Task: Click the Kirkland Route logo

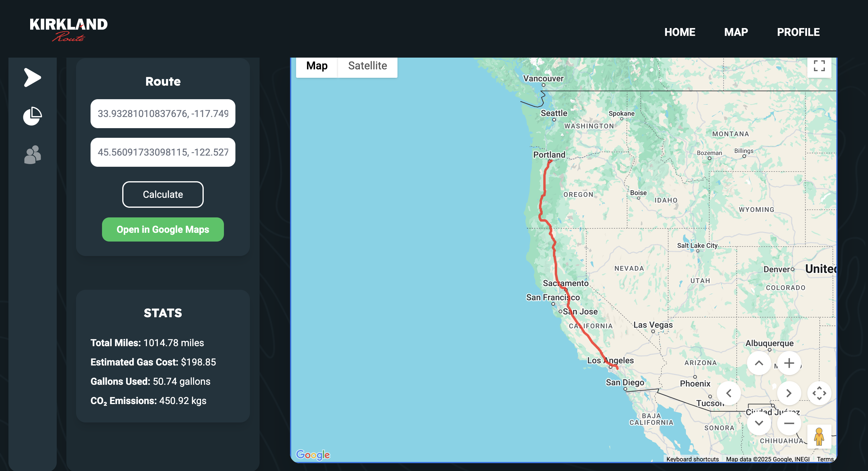Action: pyautogui.click(x=69, y=30)
